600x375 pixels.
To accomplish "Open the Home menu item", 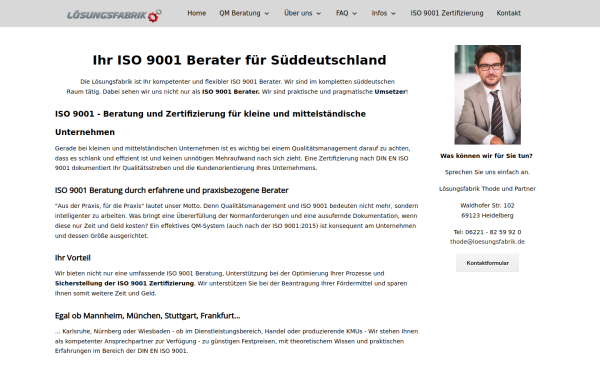I will 197,13.
